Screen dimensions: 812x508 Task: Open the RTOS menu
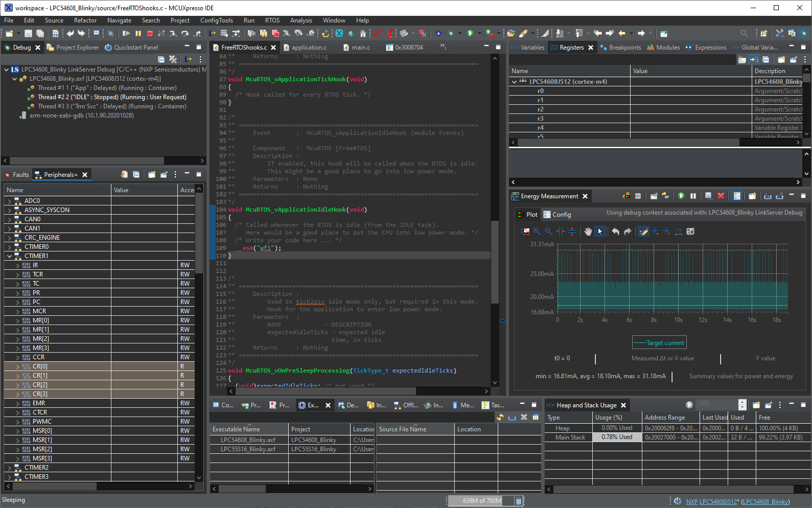272,20
